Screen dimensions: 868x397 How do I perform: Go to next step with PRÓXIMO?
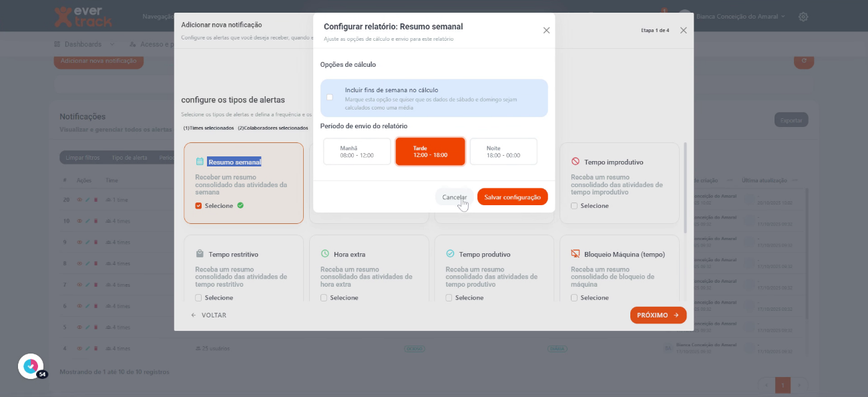coord(658,315)
